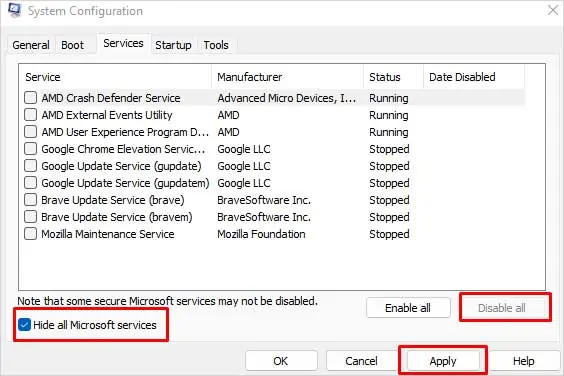Click AMD manufacturer in External Events row
The image size is (564, 376).
[228, 115]
